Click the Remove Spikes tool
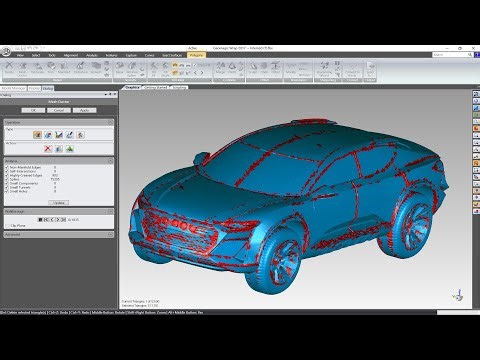Image resolution: width=480 pixels, height=360 pixels. click(132, 69)
